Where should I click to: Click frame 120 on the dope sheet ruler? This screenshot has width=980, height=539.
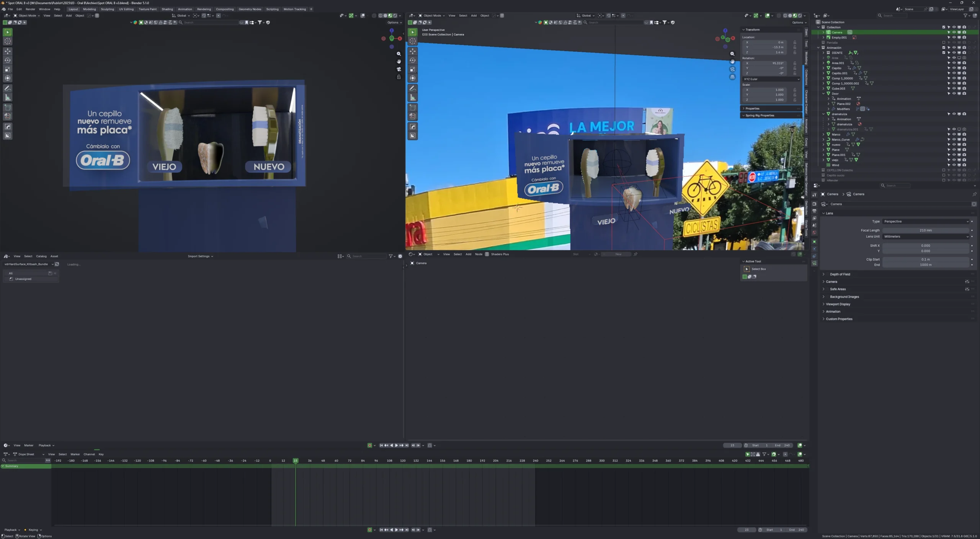pos(403,461)
